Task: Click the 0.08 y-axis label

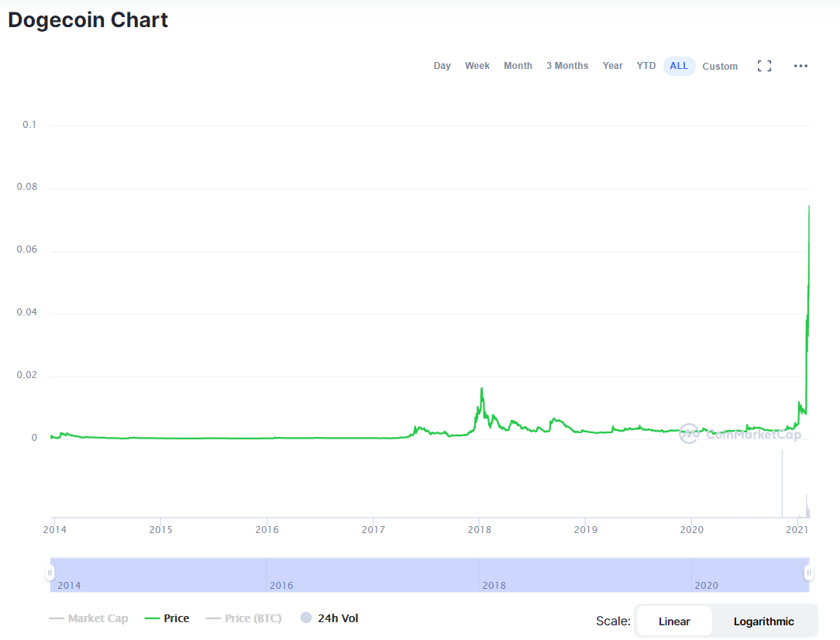Action: click(x=27, y=187)
